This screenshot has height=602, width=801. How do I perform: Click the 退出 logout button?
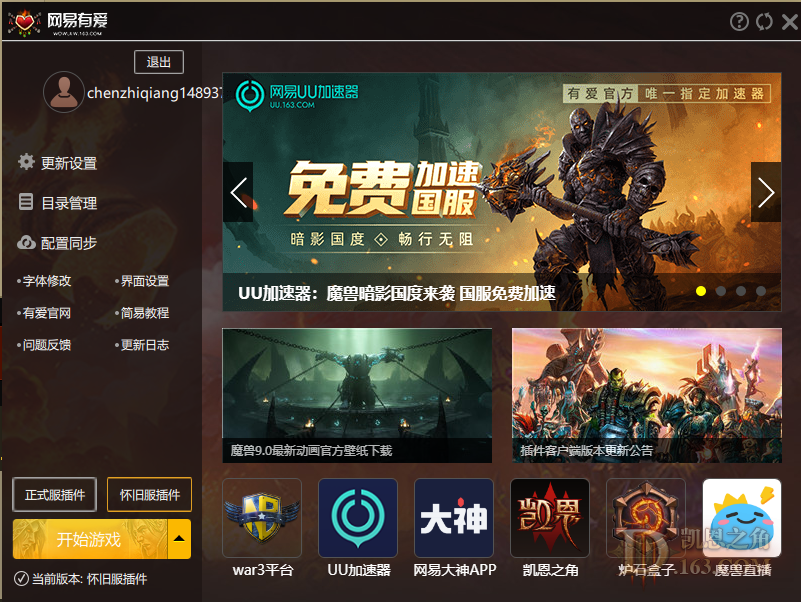pyautogui.click(x=159, y=62)
